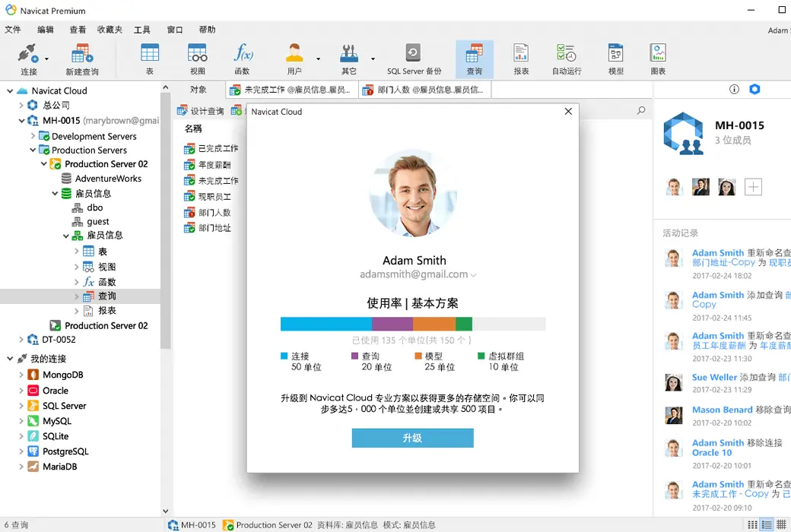This screenshot has height=532, width=791.
Task: Open the 图表 chart toolbar icon
Action: (x=658, y=59)
